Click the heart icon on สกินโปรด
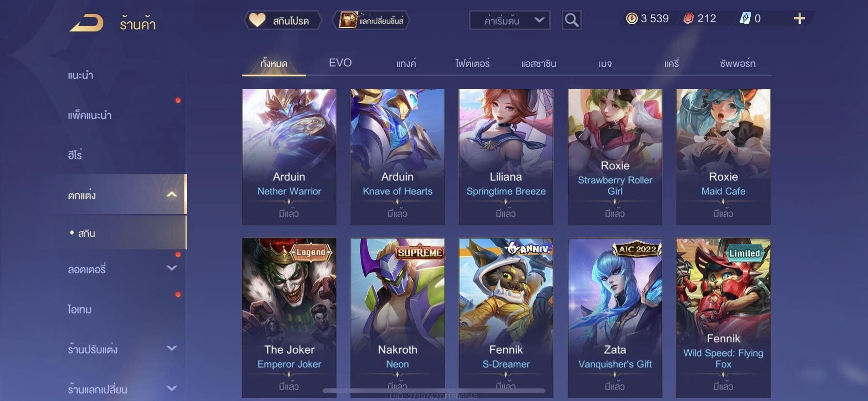868x401 pixels. 257,20
